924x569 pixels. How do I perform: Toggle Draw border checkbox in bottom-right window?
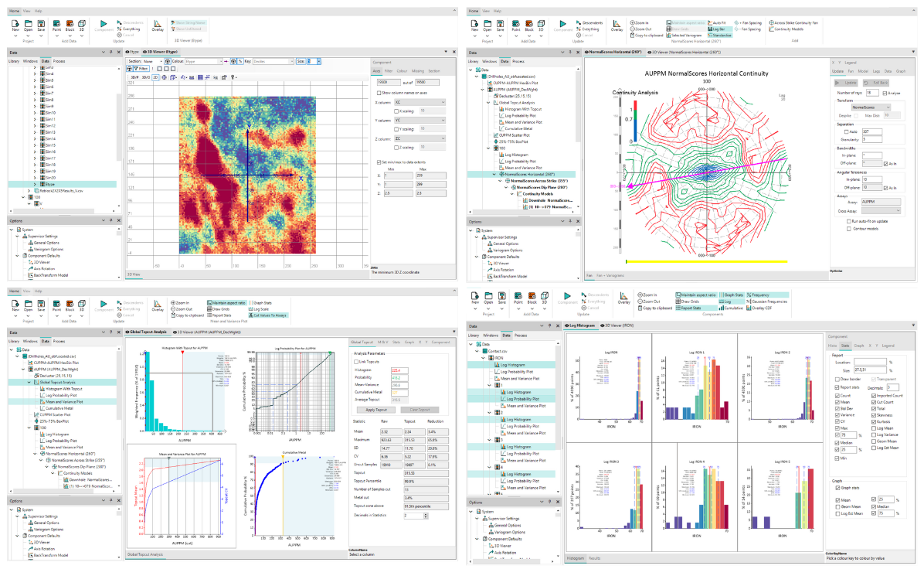(837, 379)
